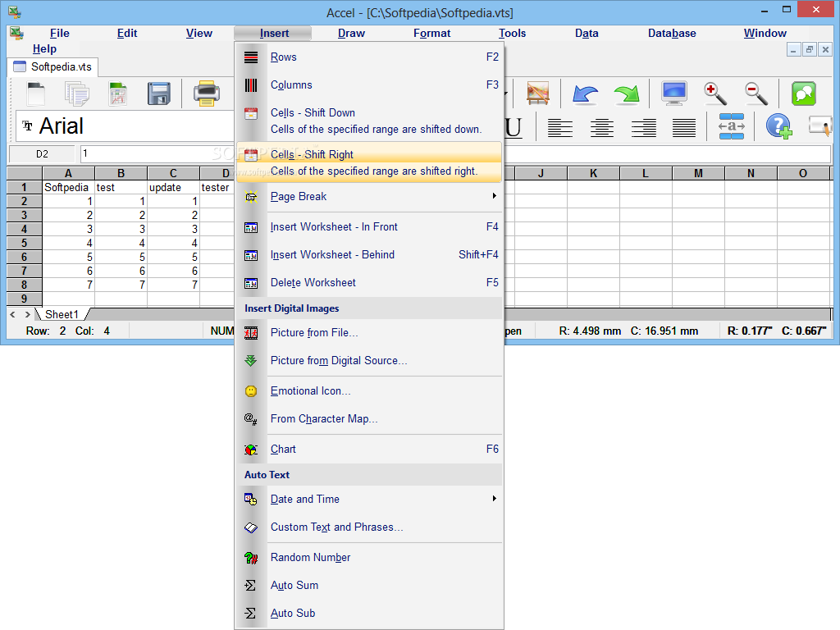
Task: Open the character spacing tool icon
Action: [731, 126]
